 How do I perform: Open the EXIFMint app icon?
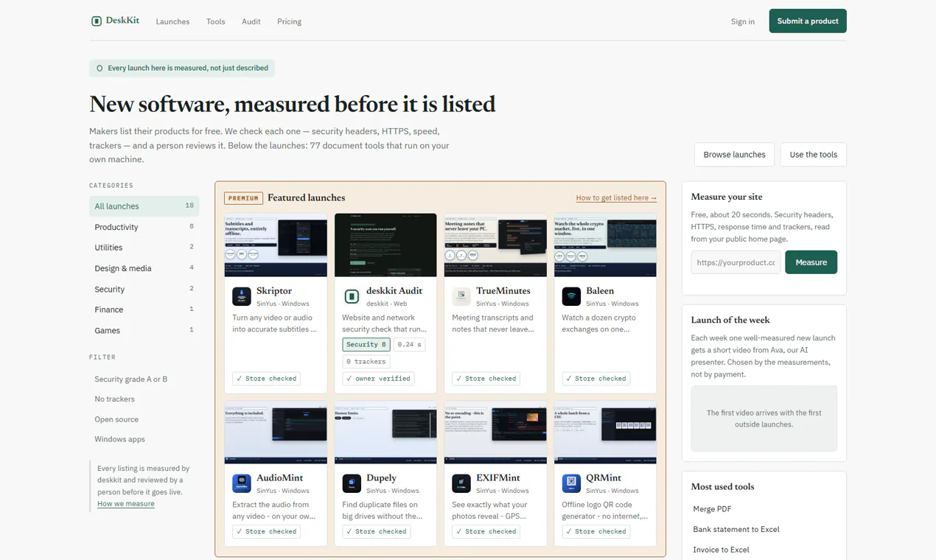point(461,483)
